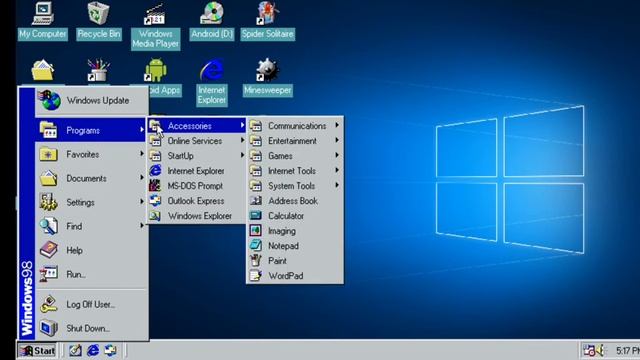Launch Internet Explorer from quick launch bar
640x360 pixels.
click(93, 350)
